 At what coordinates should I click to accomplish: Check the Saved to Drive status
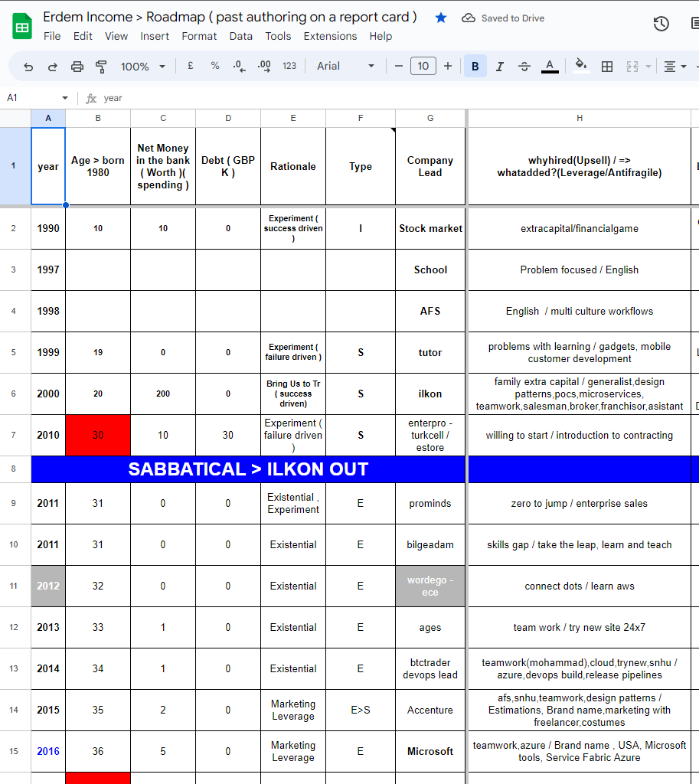pyautogui.click(x=503, y=18)
